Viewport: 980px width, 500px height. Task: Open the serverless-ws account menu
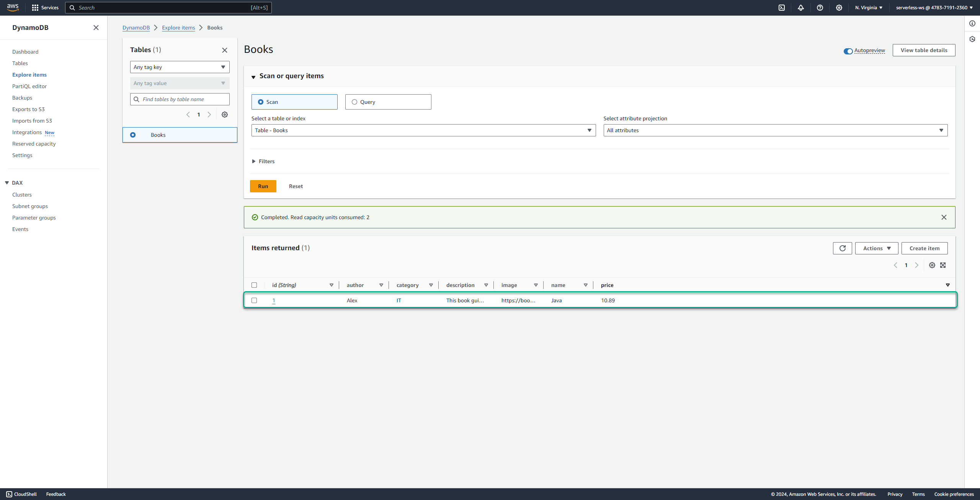tap(934, 8)
